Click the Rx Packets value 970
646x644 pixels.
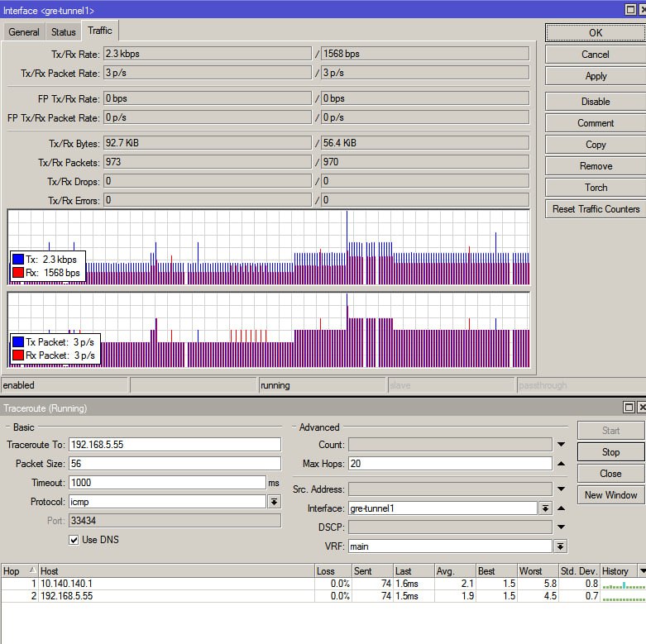(x=425, y=162)
